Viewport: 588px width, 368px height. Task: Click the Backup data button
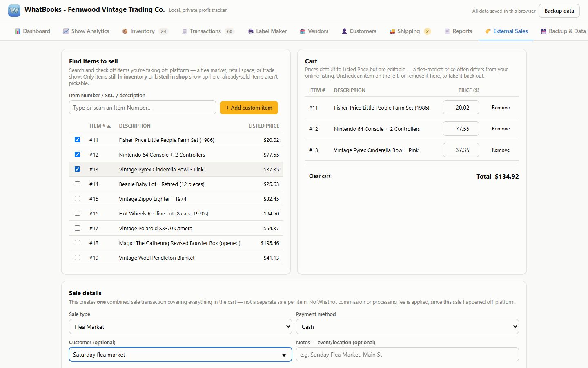tap(559, 11)
